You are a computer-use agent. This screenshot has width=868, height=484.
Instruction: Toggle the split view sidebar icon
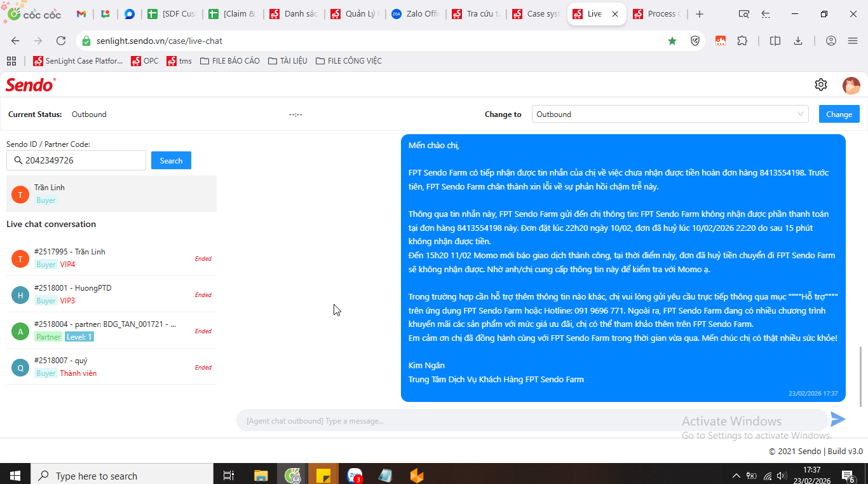(x=775, y=41)
